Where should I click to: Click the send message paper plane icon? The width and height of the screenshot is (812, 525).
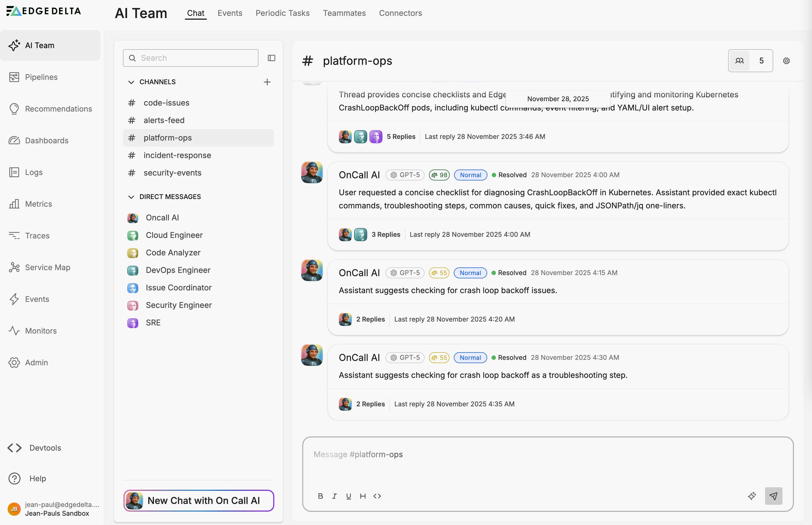pyautogui.click(x=773, y=496)
